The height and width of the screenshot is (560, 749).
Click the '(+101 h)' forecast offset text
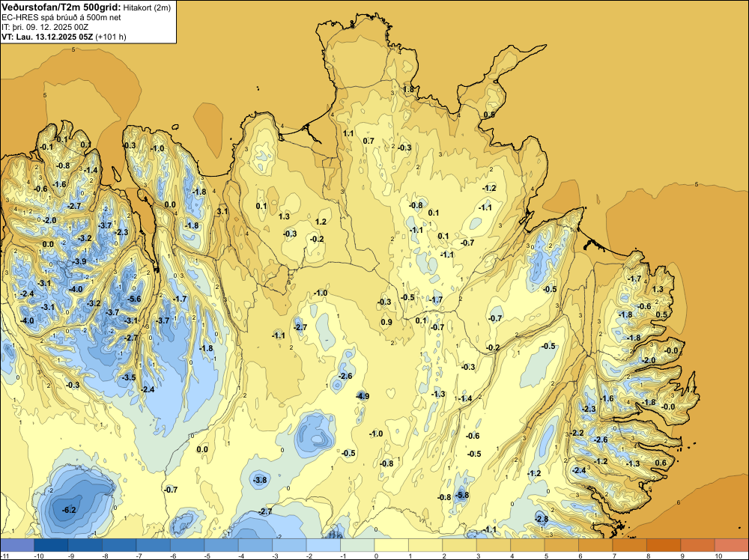[111, 37]
